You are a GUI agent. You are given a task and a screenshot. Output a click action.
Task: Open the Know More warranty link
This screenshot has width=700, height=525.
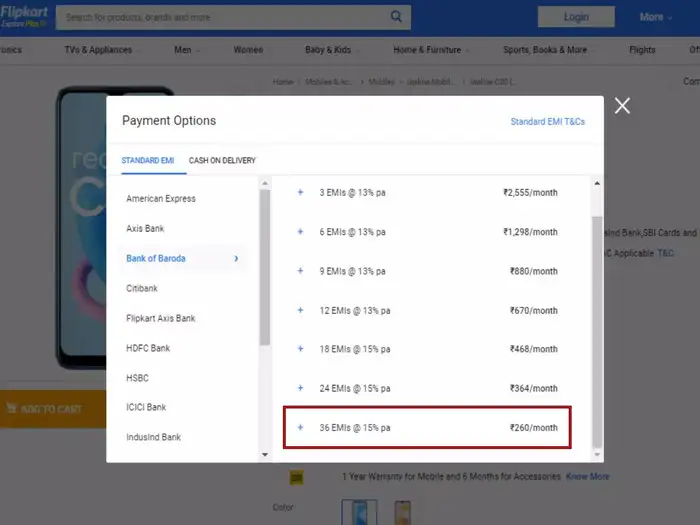tap(587, 477)
